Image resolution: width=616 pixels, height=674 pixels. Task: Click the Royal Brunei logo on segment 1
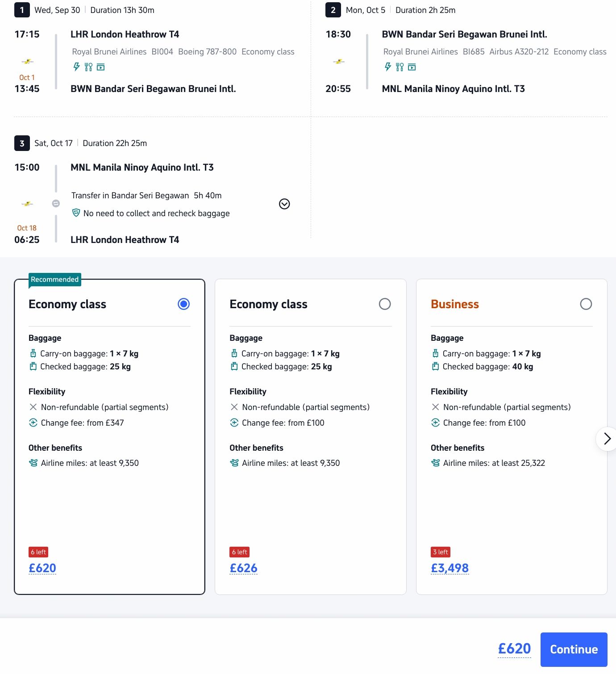pos(27,62)
